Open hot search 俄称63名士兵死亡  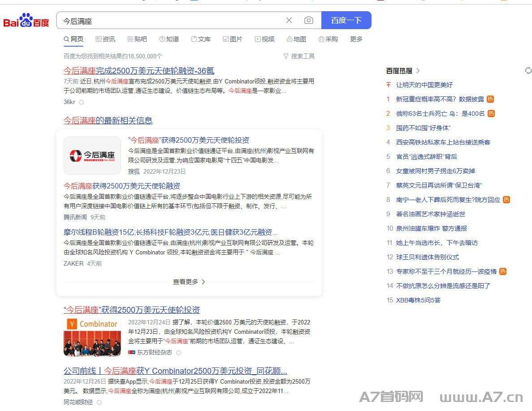tap(441, 114)
